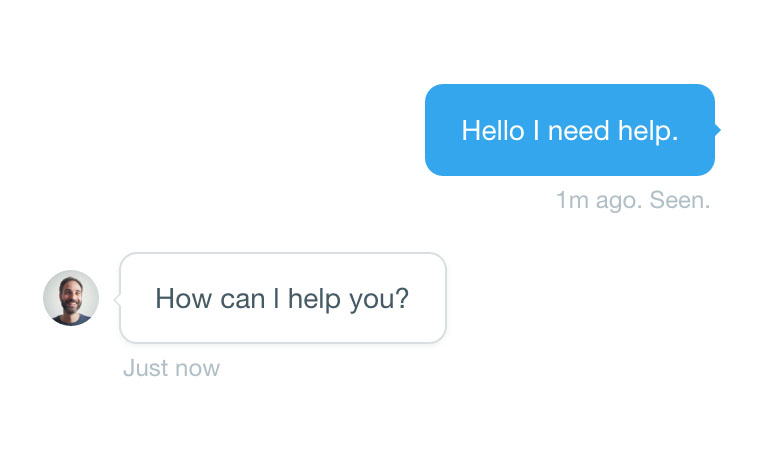Viewport: 768px width, 458px height.
Task: Click the word "need" in the blue bubble
Action: coord(578,131)
